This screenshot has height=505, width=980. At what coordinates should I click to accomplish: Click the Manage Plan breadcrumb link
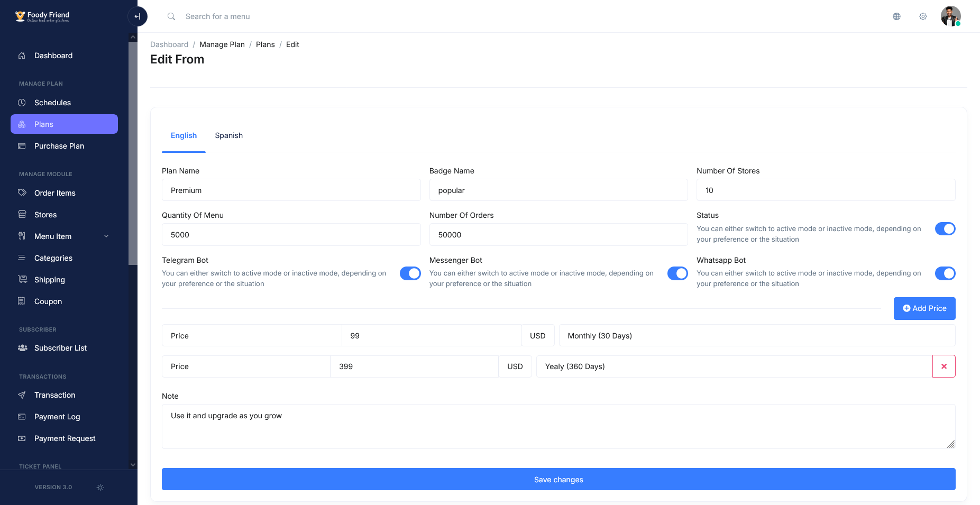pyautogui.click(x=222, y=44)
